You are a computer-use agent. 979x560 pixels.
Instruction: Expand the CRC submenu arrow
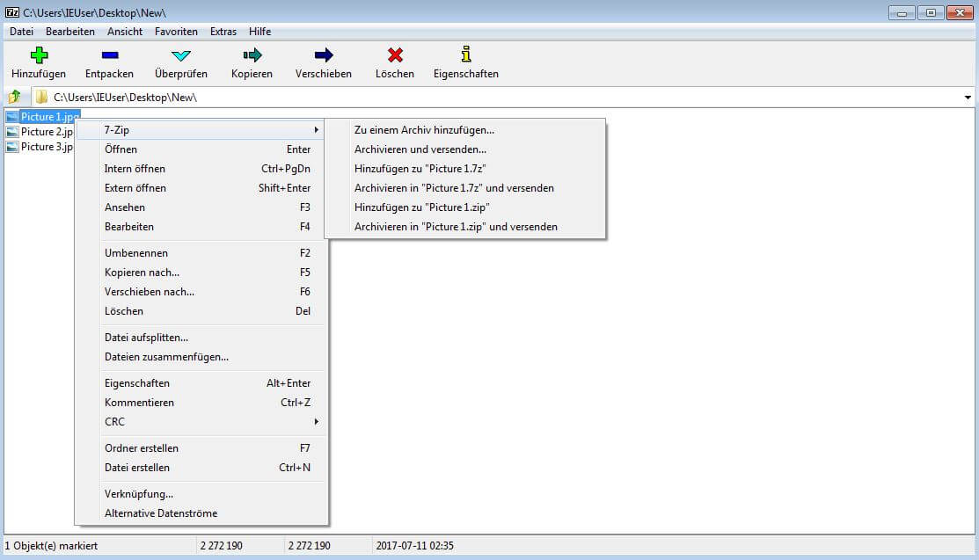point(317,422)
